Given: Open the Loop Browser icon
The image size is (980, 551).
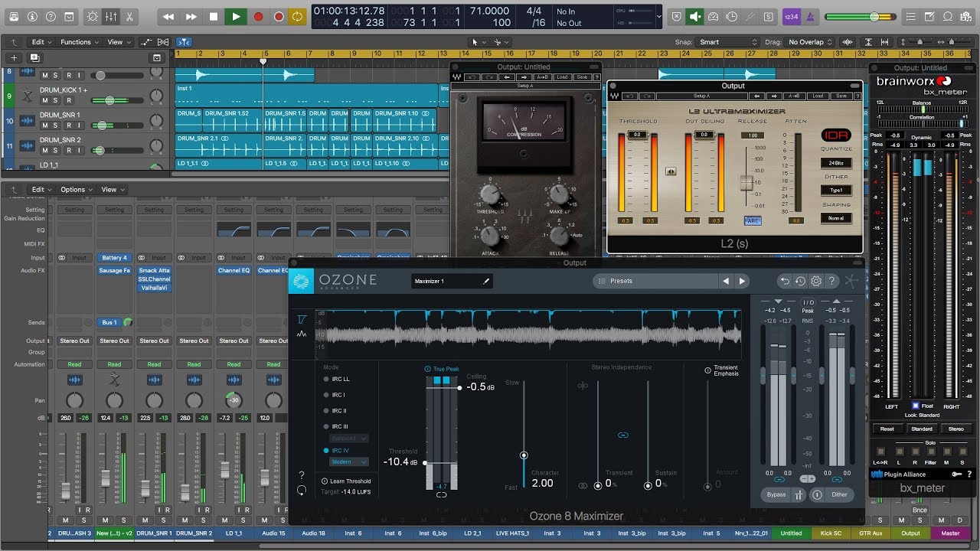Looking at the screenshot, I should point(949,16).
